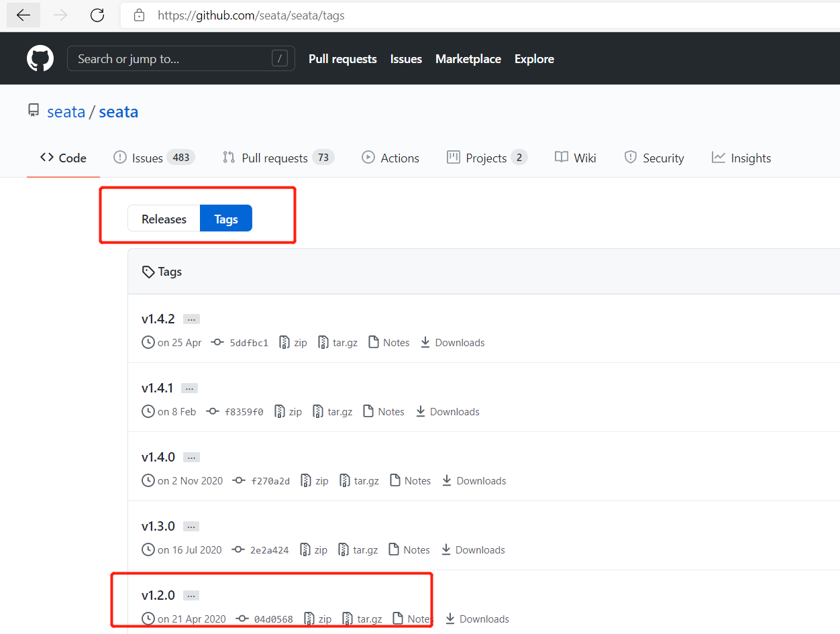The height and width of the screenshot is (634, 840).
Task: Click the 'on 25 Apr' date text
Action: pyautogui.click(x=179, y=343)
